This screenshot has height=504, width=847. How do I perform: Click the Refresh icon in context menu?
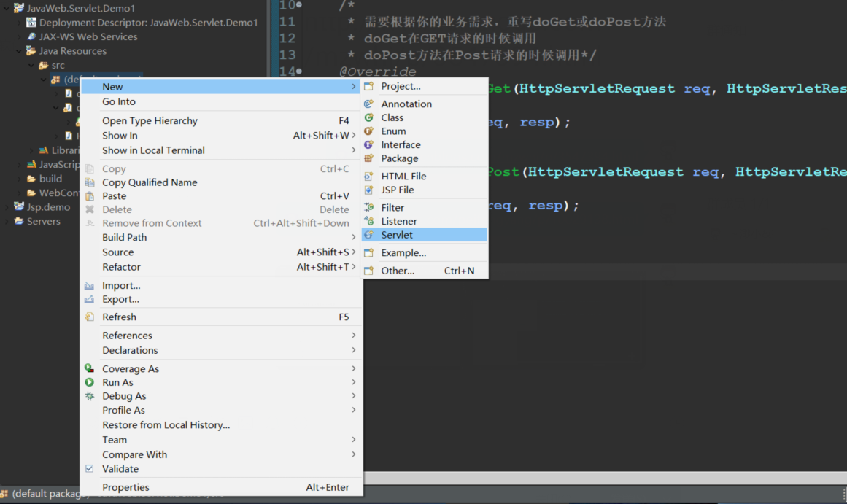click(90, 317)
